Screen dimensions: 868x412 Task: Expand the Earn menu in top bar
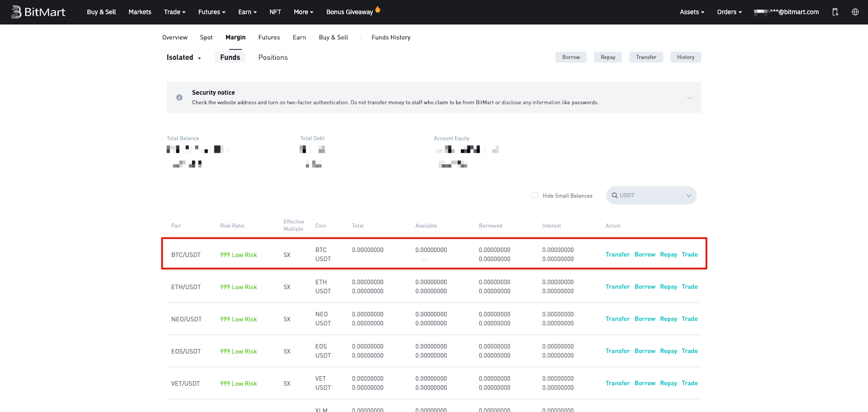point(247,12)
